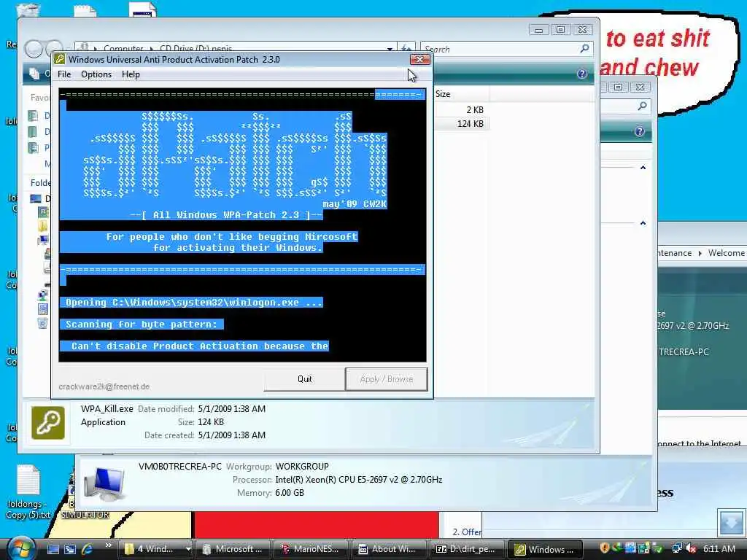Click the Welcome breadcrumb in Control Panel window

point(726,253)
